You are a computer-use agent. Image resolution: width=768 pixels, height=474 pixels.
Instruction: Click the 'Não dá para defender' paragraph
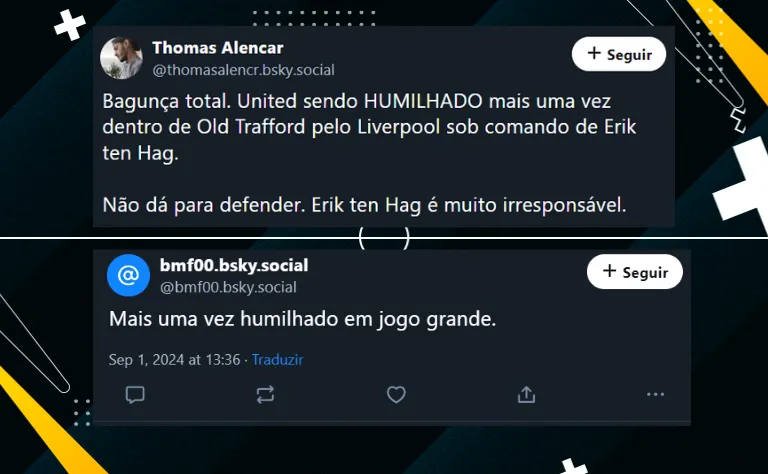tap(364, 205)
